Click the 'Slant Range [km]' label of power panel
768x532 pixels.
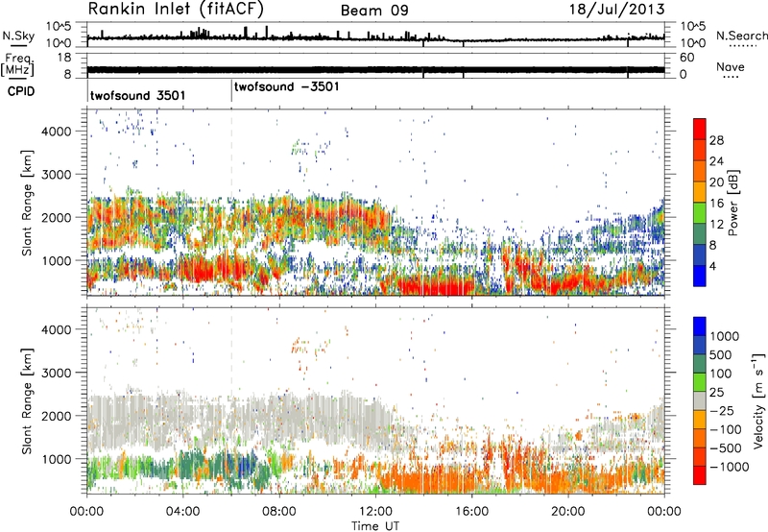tap(27, 203)
